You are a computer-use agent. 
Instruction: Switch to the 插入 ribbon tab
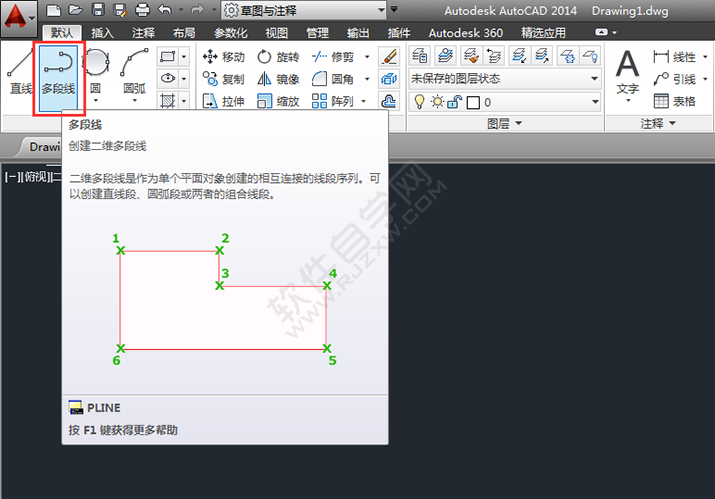(x=102, y=33)
